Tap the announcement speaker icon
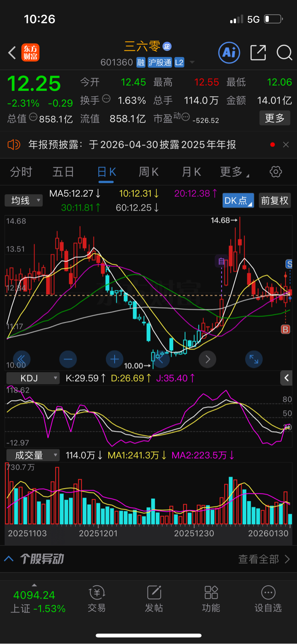Screen dimensions: 297x644 pos(14,145)
